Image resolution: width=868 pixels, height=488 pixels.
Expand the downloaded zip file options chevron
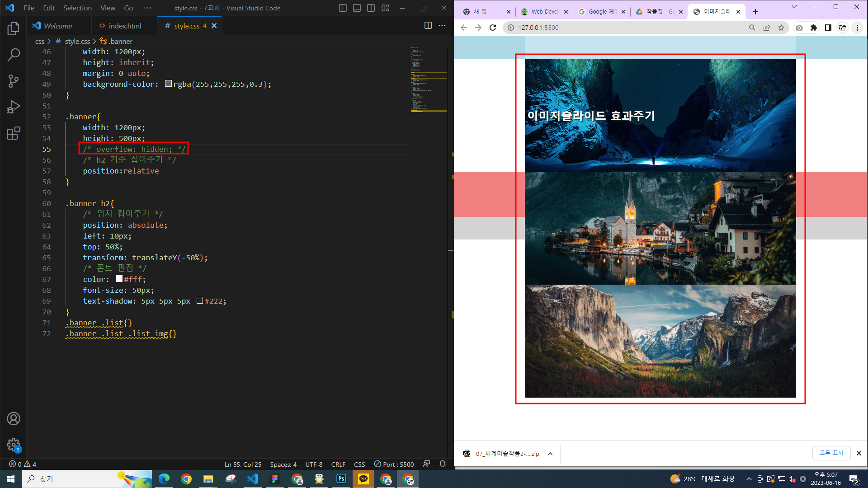coord(550,454)
